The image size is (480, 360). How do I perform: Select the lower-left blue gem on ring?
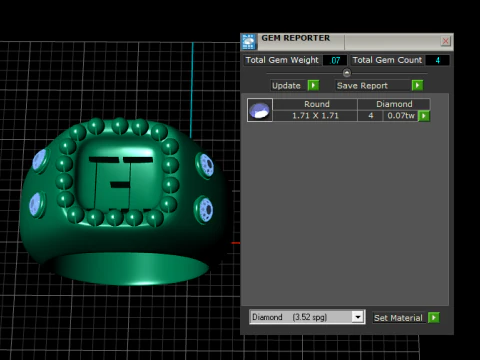coord(36,204)
